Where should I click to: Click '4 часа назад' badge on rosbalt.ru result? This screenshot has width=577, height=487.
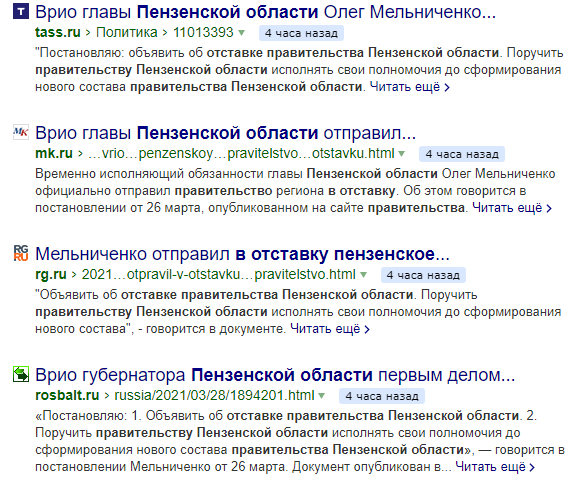(x=382, y=396)
